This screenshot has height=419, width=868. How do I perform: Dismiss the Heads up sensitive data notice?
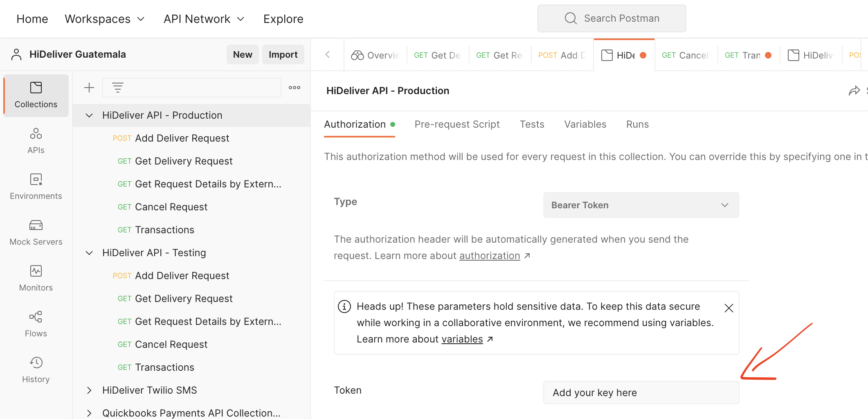coord(729,308)
